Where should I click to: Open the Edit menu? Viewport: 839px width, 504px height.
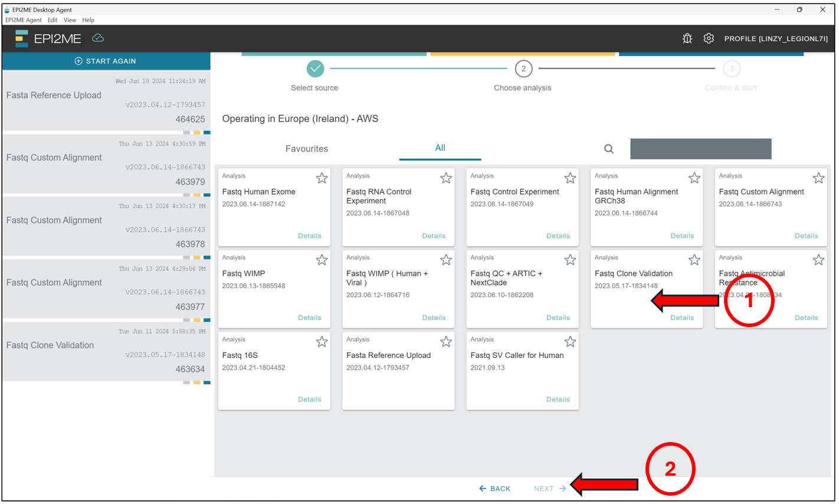(53, 20)
